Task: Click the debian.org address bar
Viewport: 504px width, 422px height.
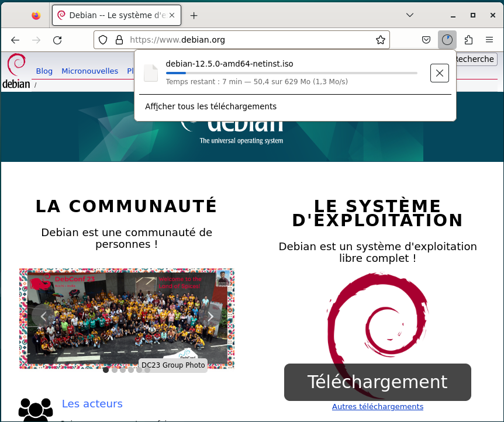Action: point(241,40)
